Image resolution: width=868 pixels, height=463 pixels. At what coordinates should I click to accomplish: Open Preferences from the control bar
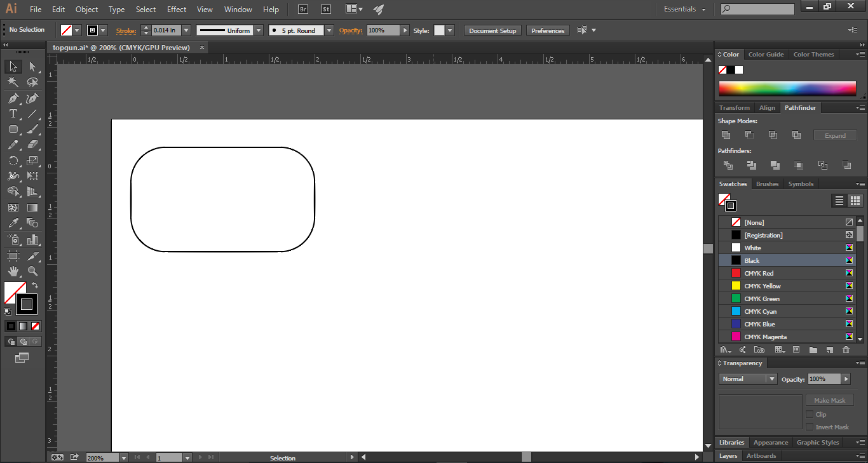tap(548, 30)
